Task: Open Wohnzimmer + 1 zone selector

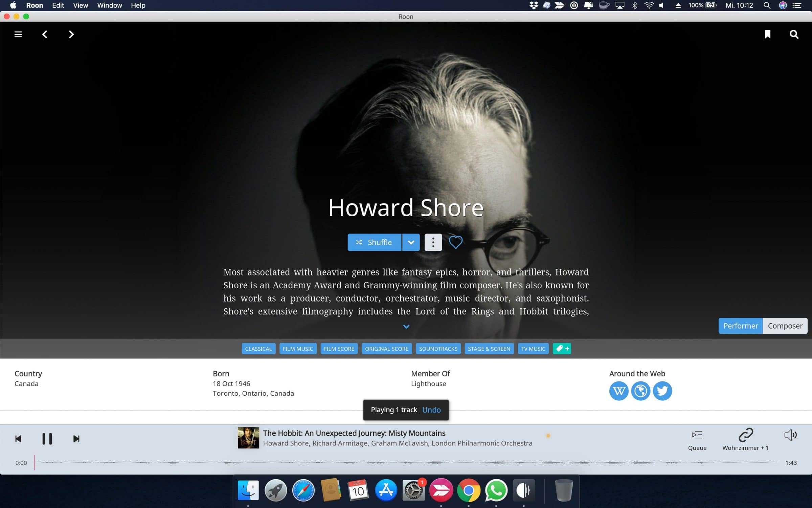Action: pos(745,440)
